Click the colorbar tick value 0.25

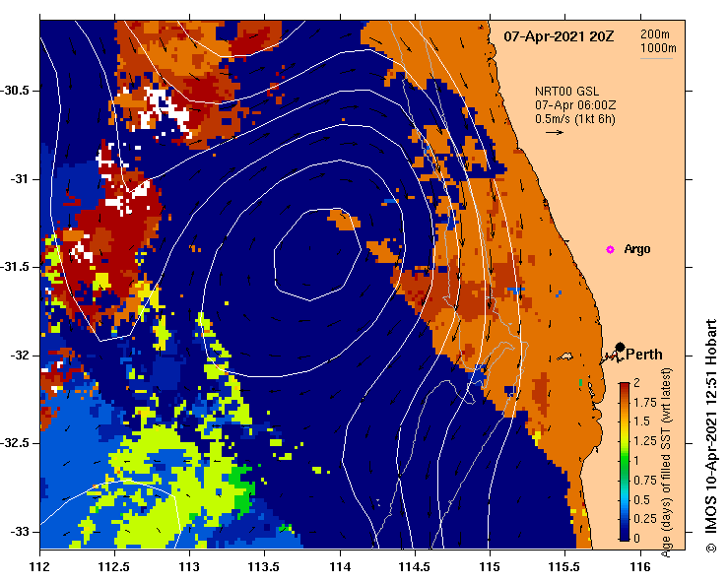tap(645, 519)
